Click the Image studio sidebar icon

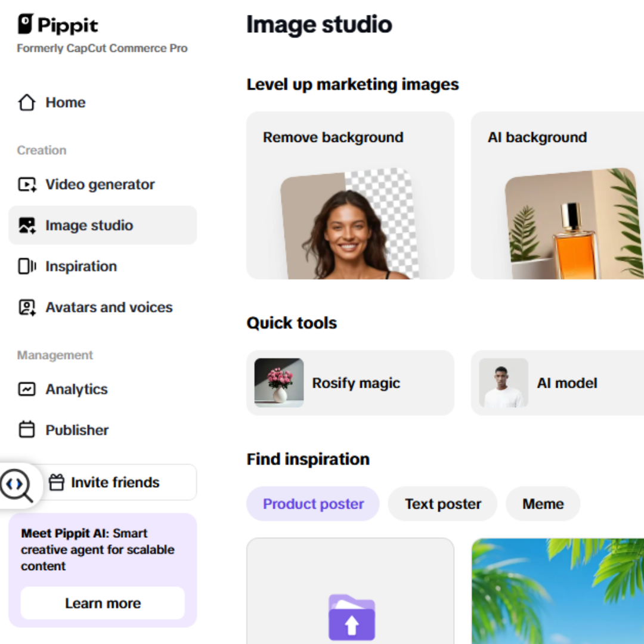(x=27, y=225)
